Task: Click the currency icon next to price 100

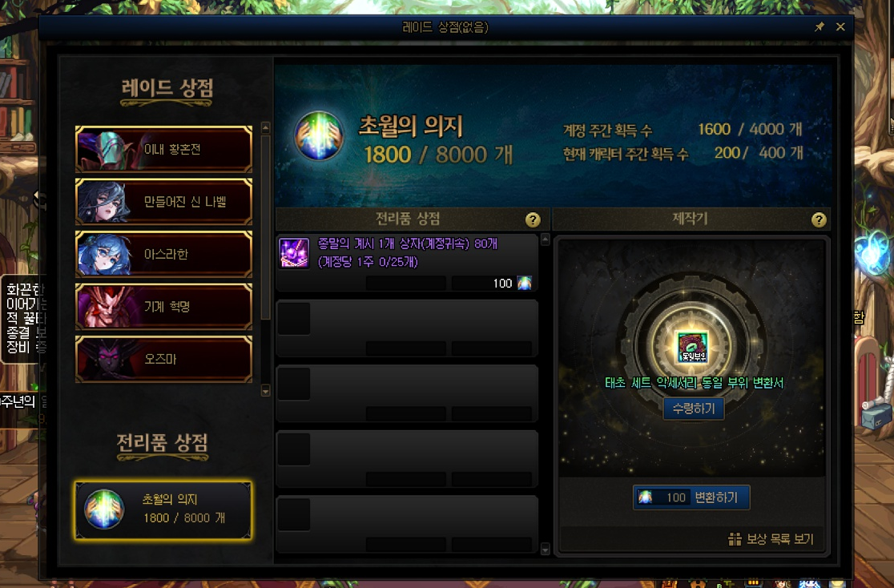Action: [524, 283]
